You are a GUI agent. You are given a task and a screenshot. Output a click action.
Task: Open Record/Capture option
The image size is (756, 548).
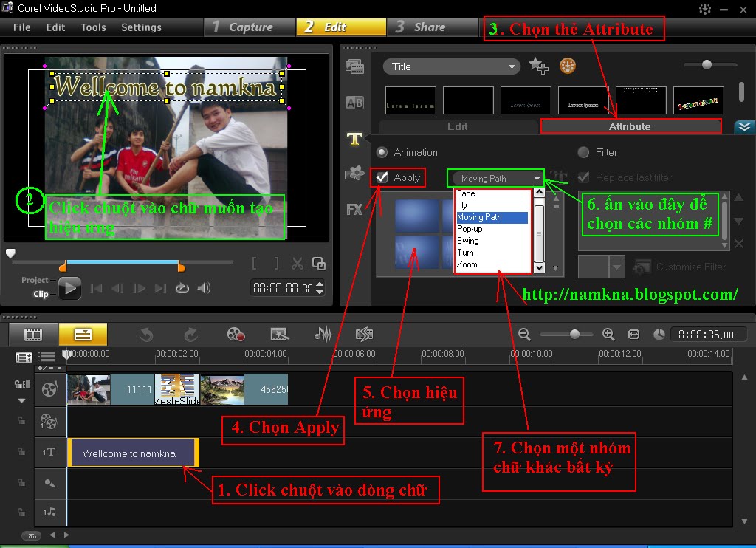(x=236, y=334)
